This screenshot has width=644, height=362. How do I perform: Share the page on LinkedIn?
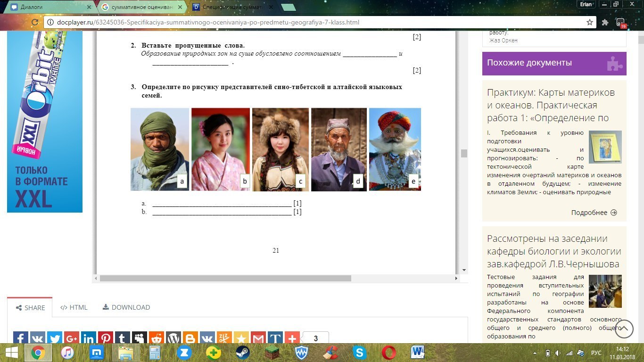tap(88, 338)
